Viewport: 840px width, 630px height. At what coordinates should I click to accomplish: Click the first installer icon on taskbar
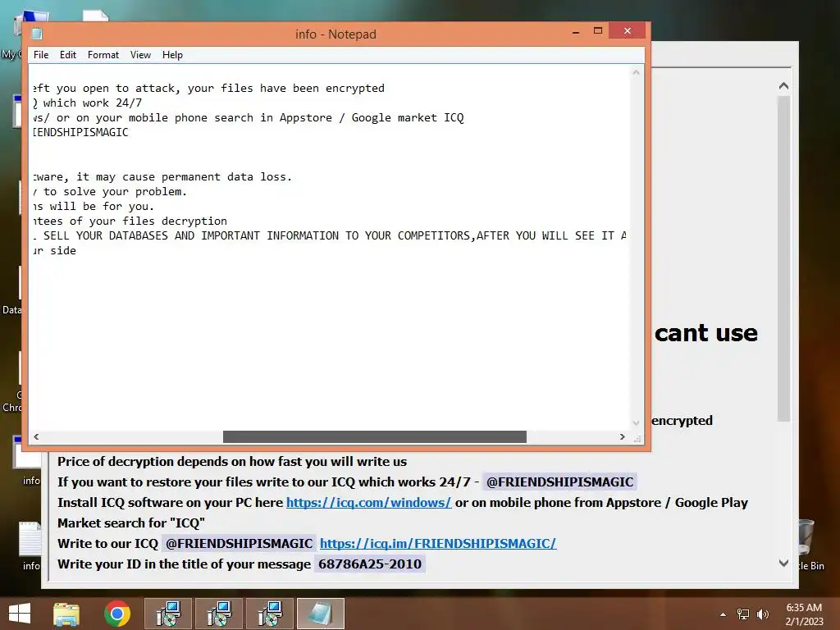coord(168,614)
